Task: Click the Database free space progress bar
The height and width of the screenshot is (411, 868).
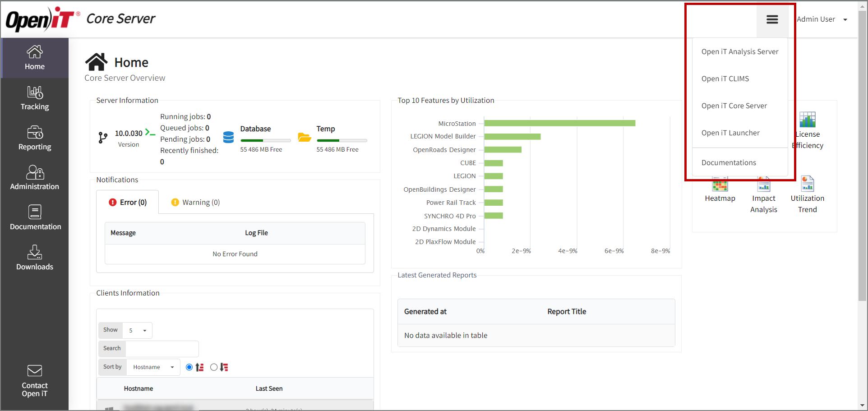Action: 265,140
